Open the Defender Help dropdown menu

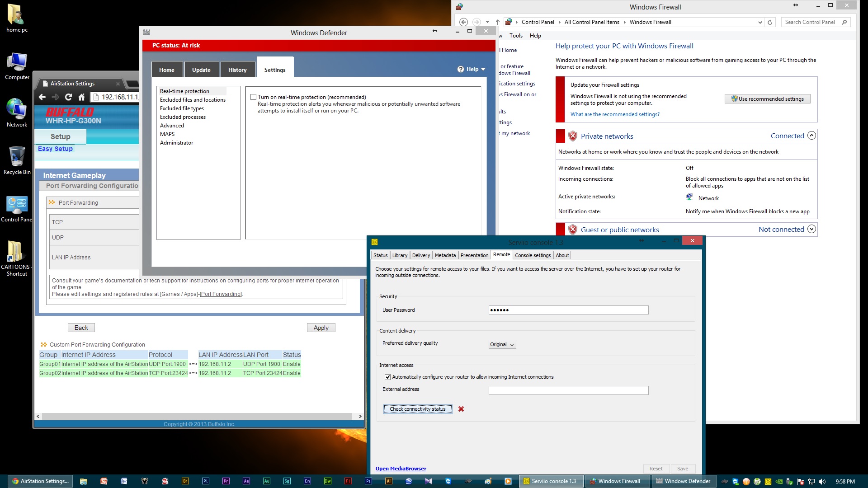point(471,69)
